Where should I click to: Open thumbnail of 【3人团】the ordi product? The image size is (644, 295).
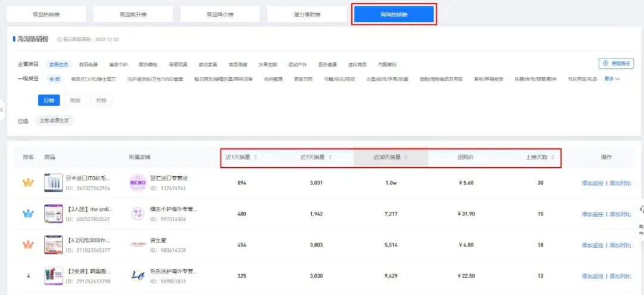click(x=54, y=214)
